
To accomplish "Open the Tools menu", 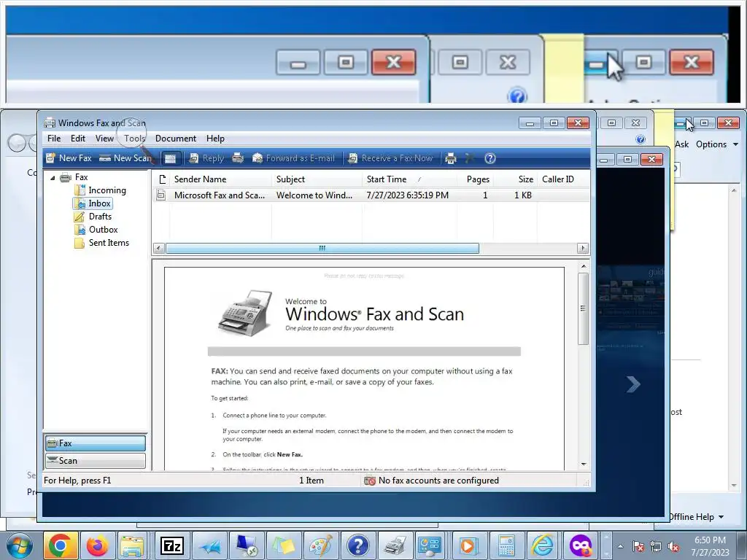I will coord(134,139).
